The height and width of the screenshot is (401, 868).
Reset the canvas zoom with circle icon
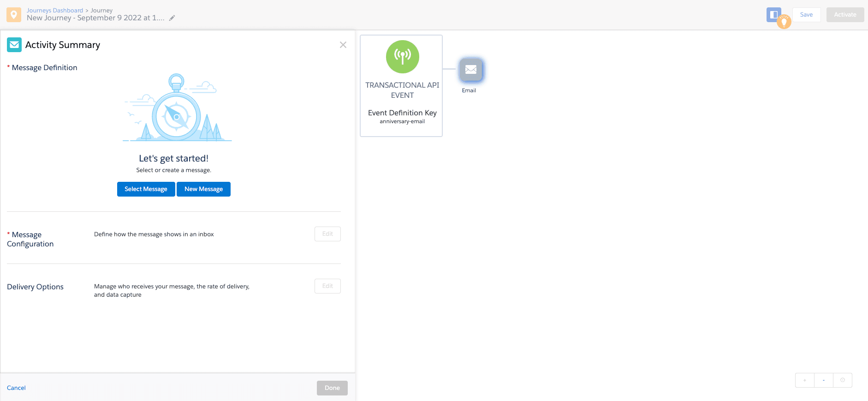842,380
